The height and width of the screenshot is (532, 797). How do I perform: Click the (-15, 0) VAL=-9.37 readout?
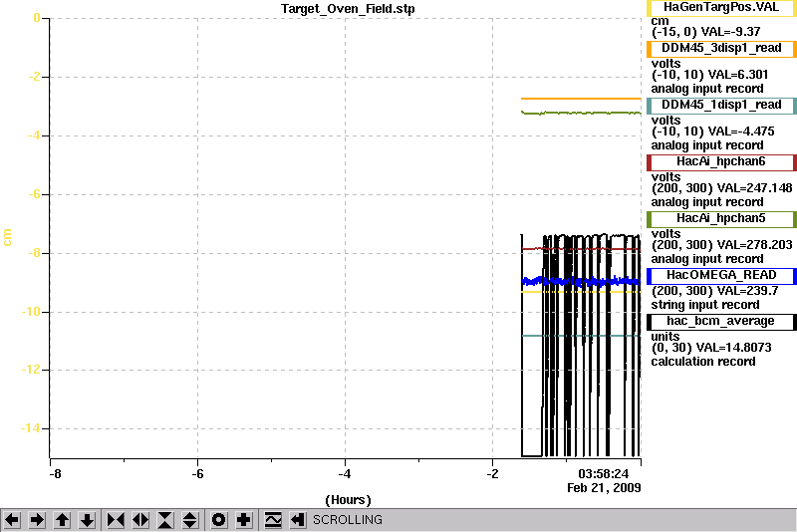click(x=706, y=32)
